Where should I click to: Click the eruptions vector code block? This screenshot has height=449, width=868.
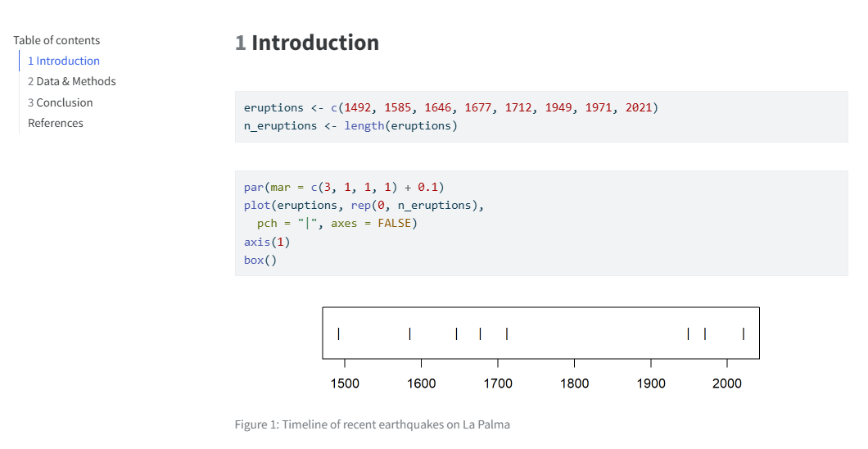[x=540, y=116]
